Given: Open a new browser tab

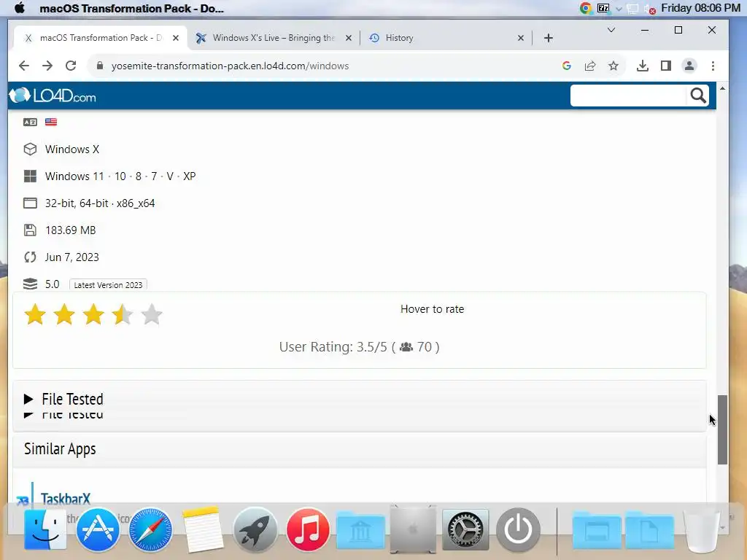Looking at the screenshot, I should point(549,38).
